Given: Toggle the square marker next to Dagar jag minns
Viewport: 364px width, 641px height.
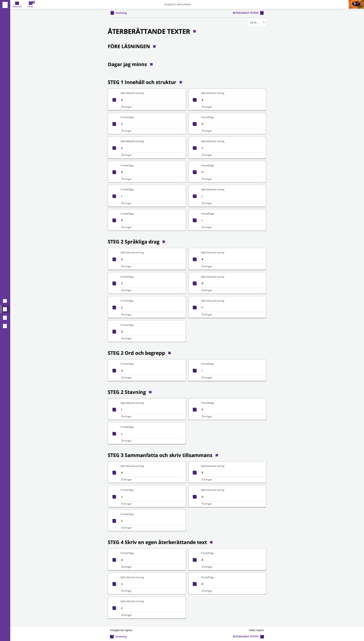Looking at the screenshot, I should [151, 64].
